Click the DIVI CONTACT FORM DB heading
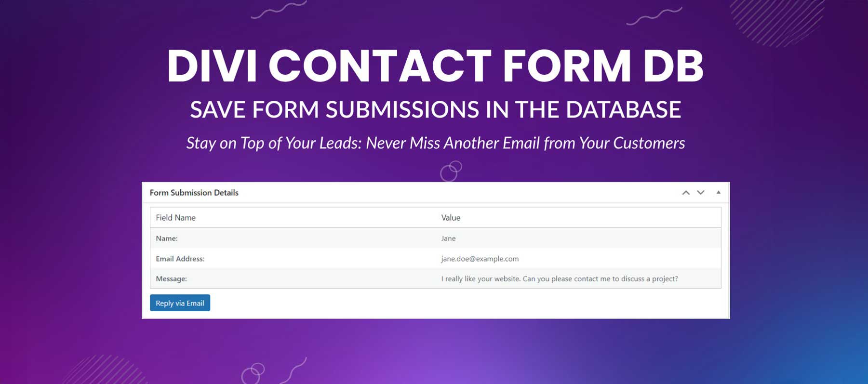The width and height of the screenshot is (868, 384). pos(435,66)
